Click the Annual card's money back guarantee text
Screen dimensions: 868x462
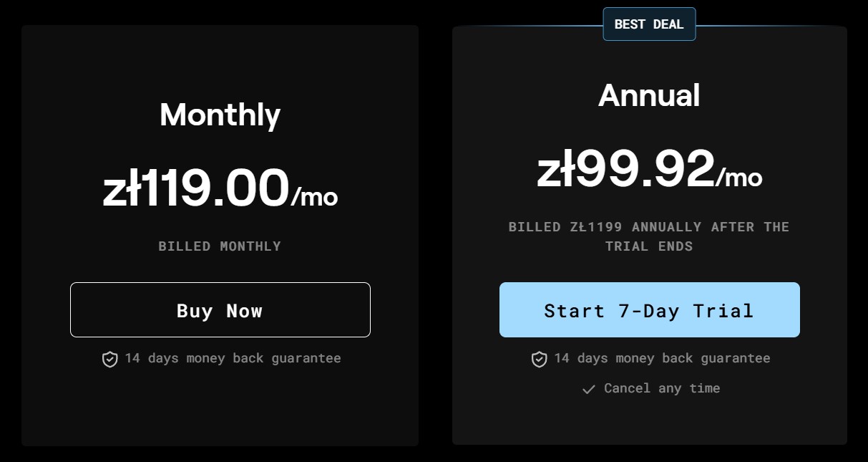662,358
